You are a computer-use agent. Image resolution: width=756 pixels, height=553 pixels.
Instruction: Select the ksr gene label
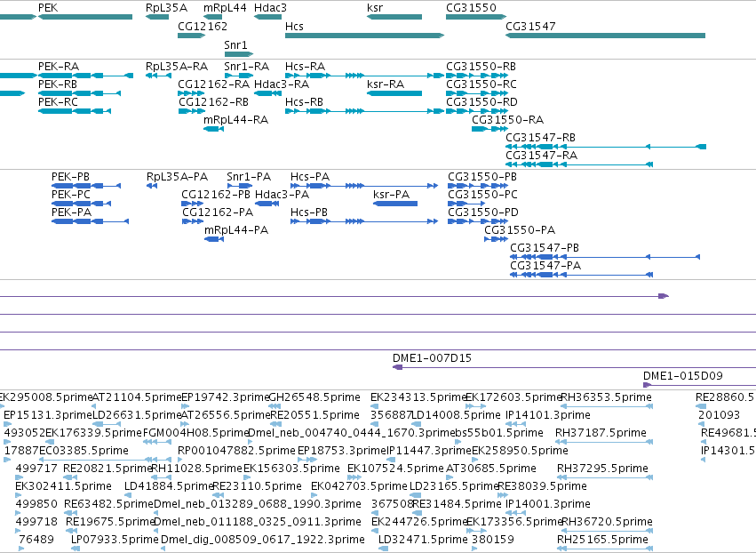[375, 8]
